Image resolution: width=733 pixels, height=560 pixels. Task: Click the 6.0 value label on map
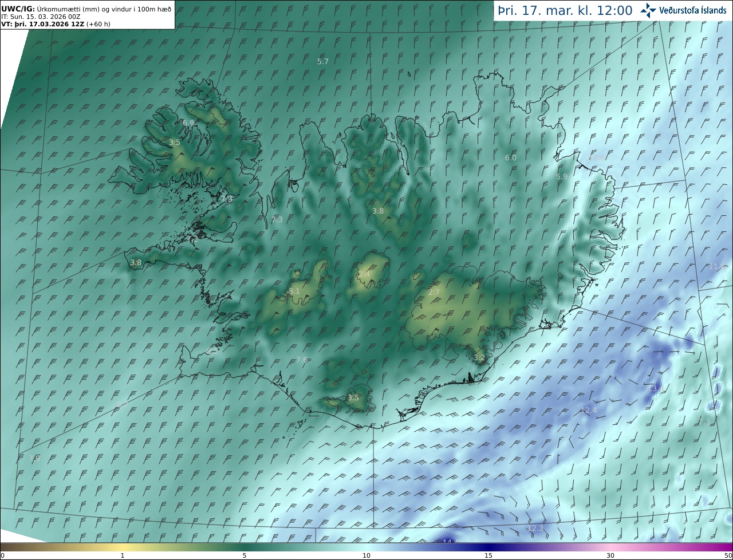(x=510, y=157)
